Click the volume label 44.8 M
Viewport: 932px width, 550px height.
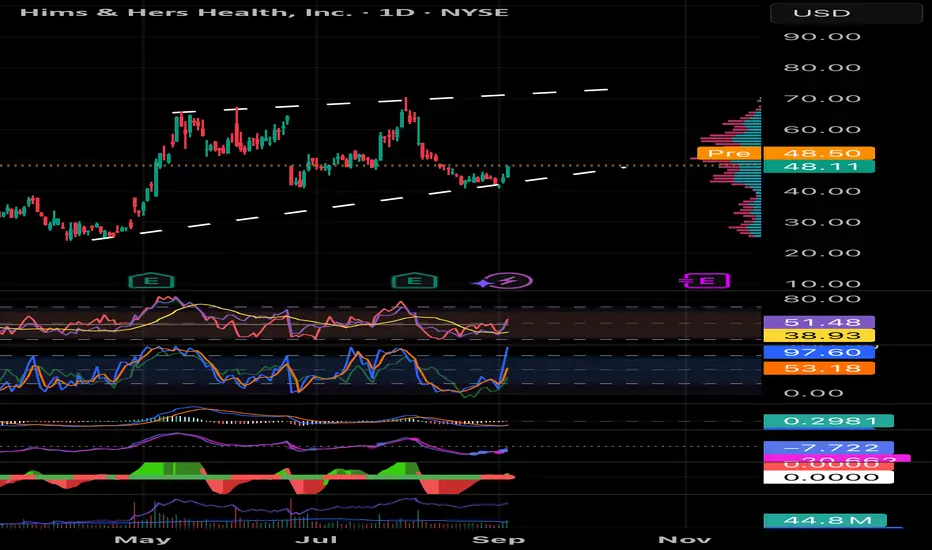[x=825, y=521]
